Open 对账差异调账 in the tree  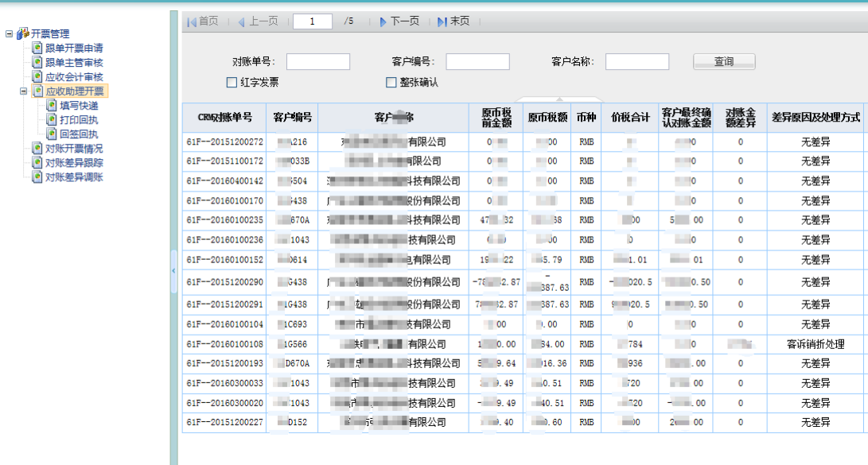pyautogui.click(x=74, y=177)
